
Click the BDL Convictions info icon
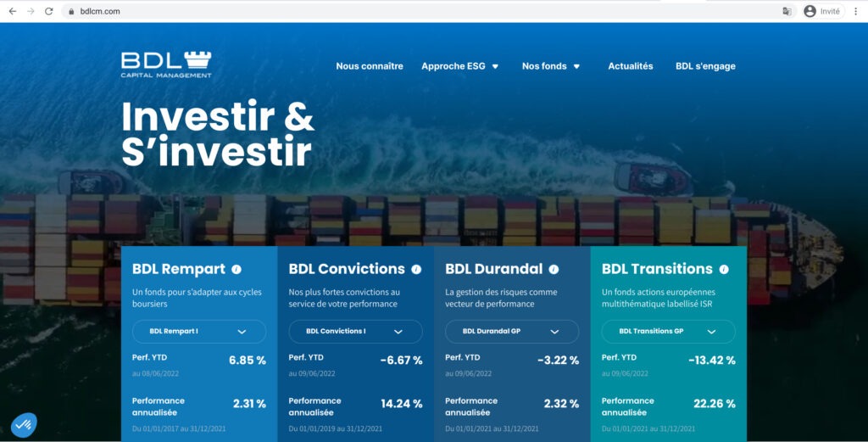(x=416, y=269)
